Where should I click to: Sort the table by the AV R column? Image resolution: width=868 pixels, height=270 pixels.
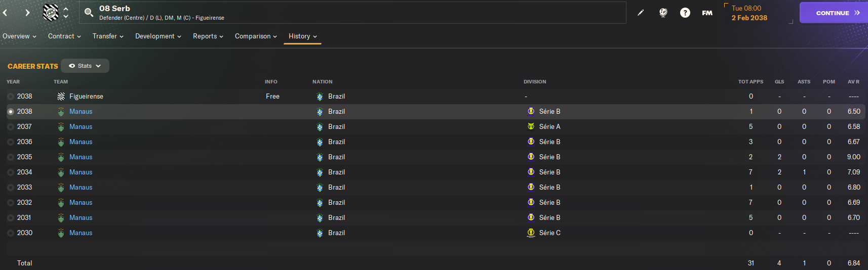pos(853,81)
